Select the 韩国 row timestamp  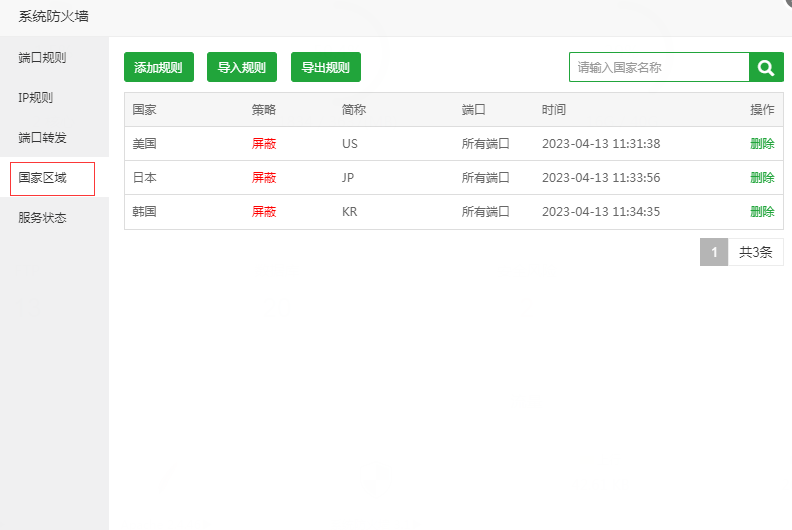600,211
